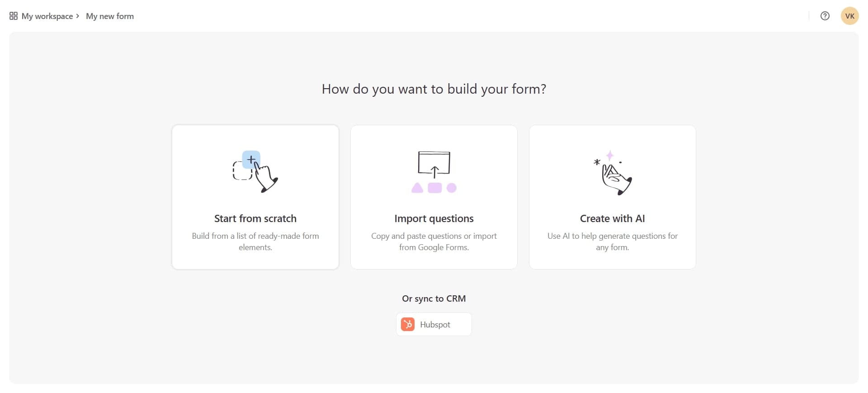Image resolution: width=868 pixels, height=393 pixels.
Task: Choose the Start from scratch option
Action: point(255,197)
